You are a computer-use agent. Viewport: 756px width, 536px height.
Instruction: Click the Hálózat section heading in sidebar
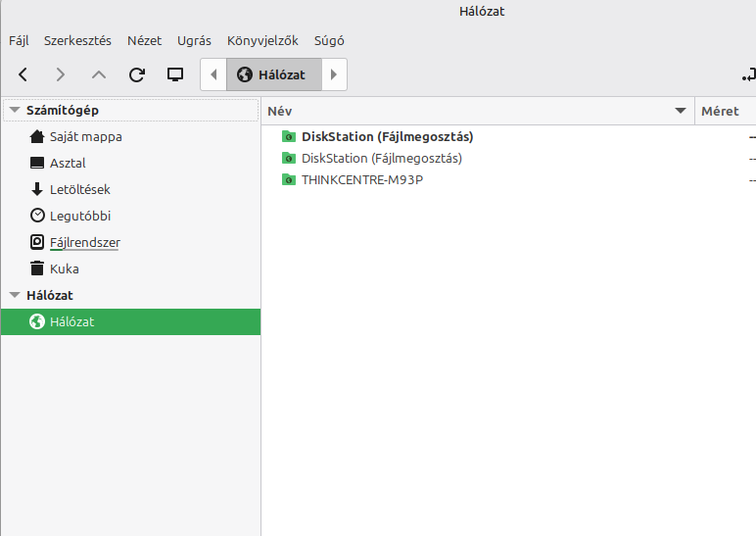50,295
